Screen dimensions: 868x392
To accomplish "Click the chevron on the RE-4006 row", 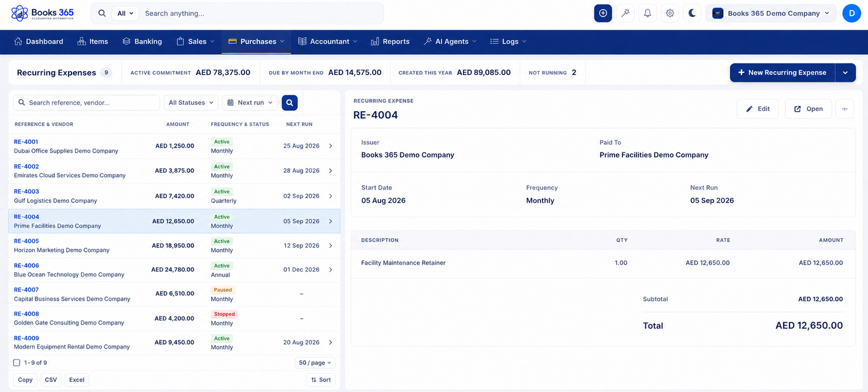I will coord(330,270).
